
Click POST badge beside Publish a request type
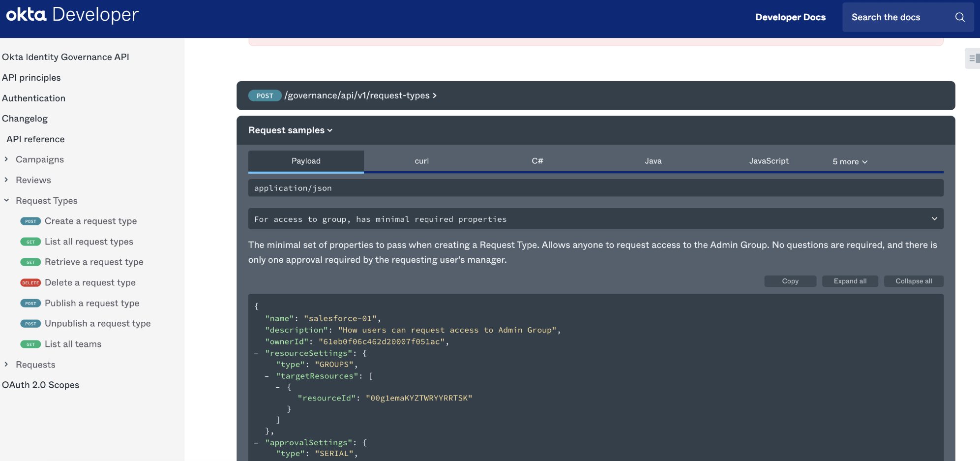pos(30,304)
